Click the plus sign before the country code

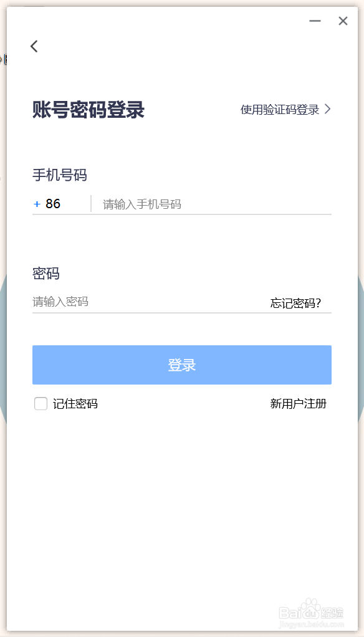(36, 204)
